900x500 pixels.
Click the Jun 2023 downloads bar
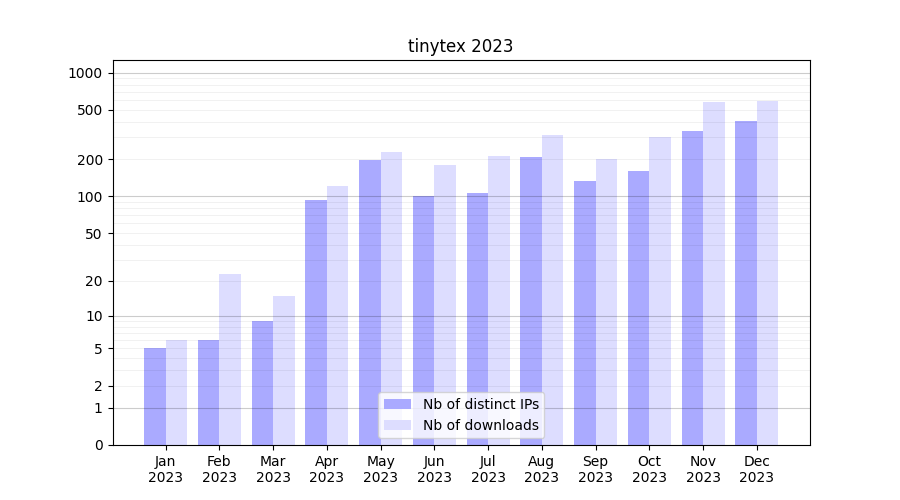pyautogui.click(x=445, y=305)
